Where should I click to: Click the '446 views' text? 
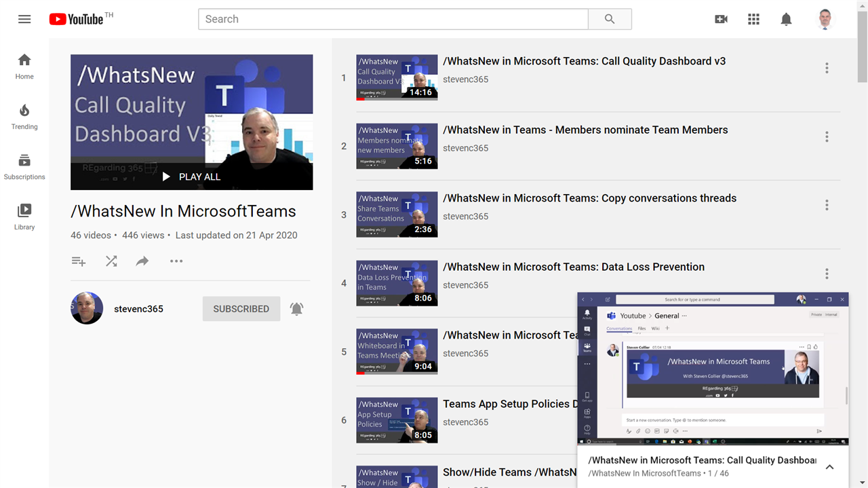pyautogui.click(x=143, y=236)
